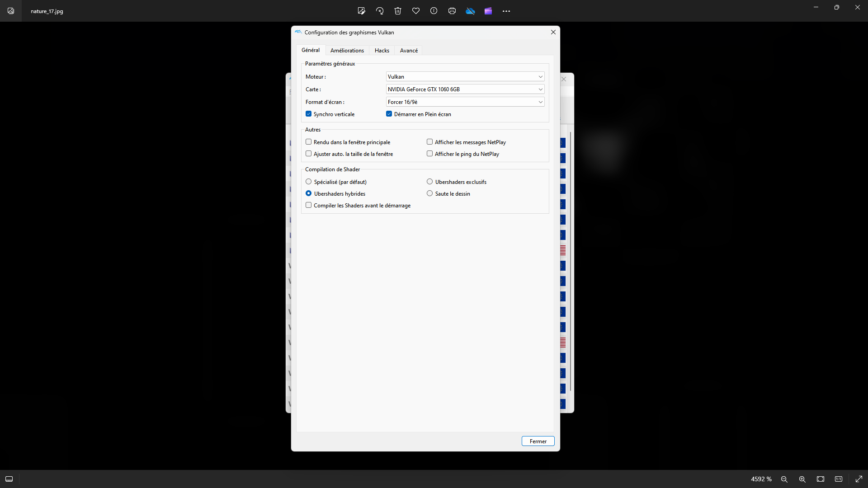Image resolution: width=868 pixels, height=488 pixels.
Task: Enable Ajuster auto. la taille de la fenêtre
Action: [309, 154]
